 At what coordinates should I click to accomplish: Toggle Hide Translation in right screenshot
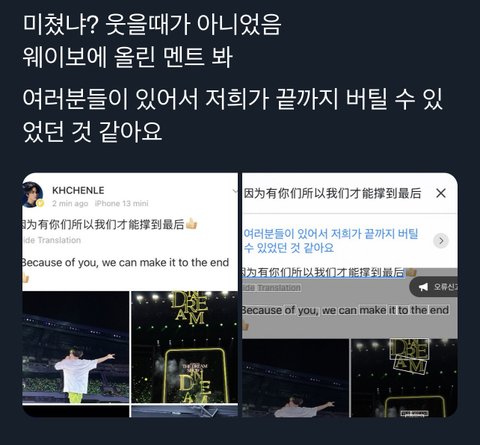tap(272, 288)
